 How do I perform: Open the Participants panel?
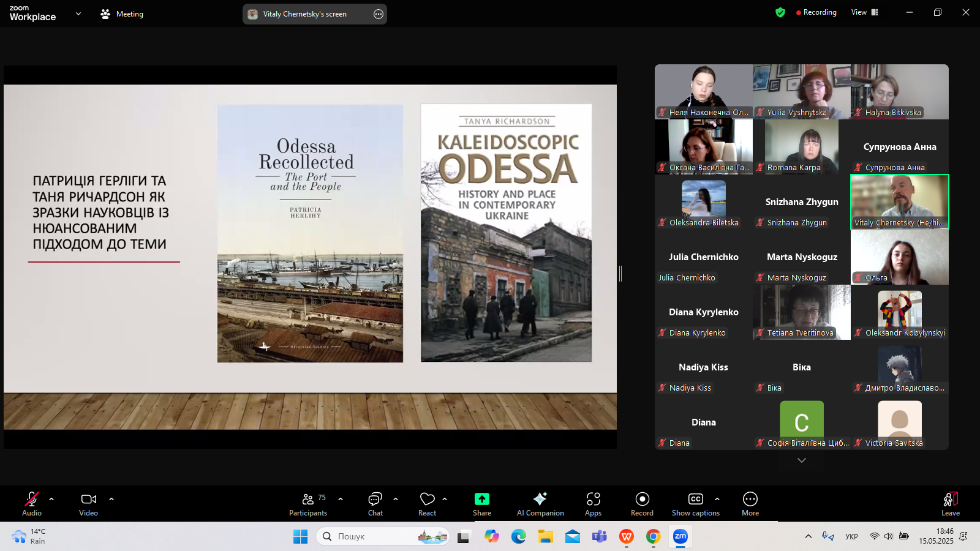[x=308, y=504]
